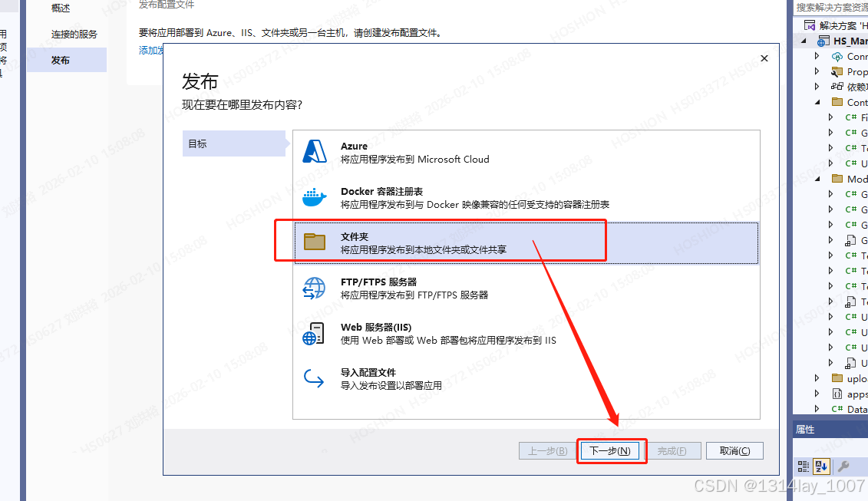Collapse the Controllers folder node
This screenshot has width=868, height=501.
(x=817, y=102)
